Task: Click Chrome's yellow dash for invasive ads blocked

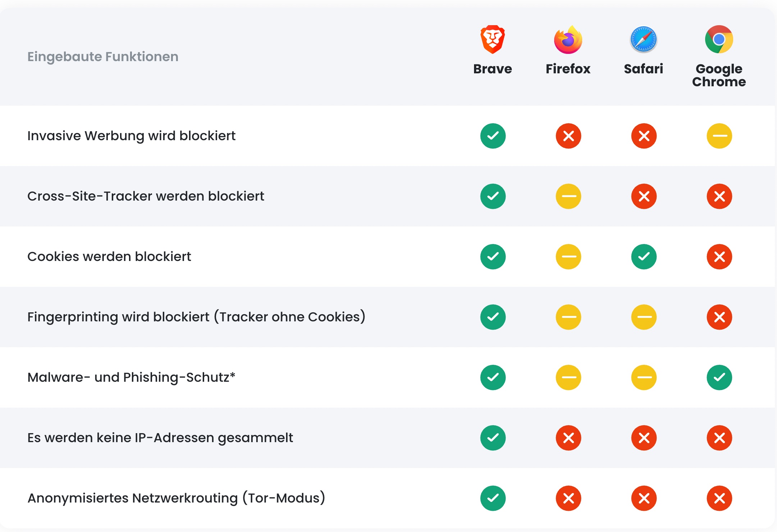Action: (x=719, y=136)
